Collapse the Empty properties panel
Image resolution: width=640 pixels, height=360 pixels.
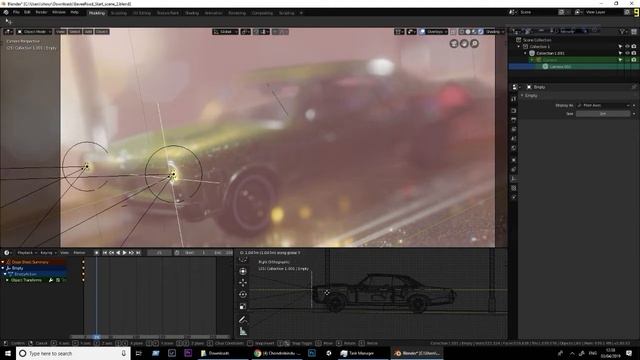522,96
